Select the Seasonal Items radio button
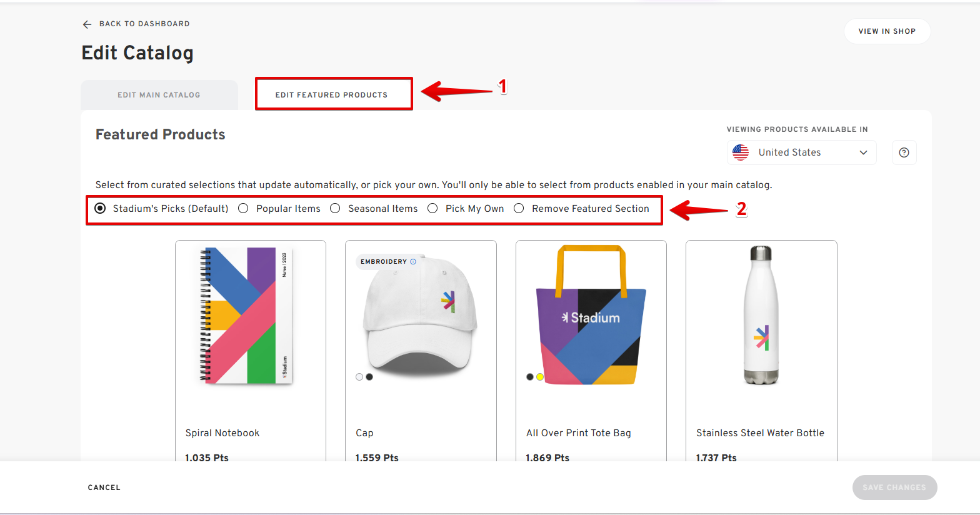 pyautogui.click(x=336, y=209)
